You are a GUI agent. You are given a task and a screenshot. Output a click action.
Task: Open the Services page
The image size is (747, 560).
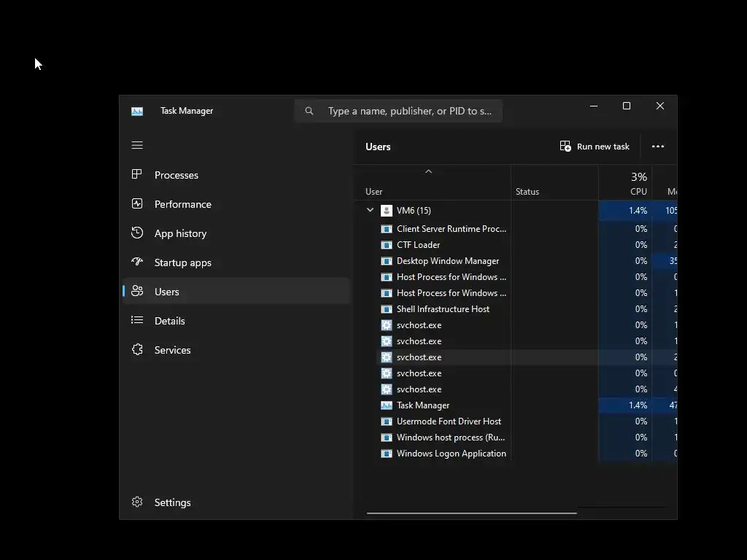236,350
